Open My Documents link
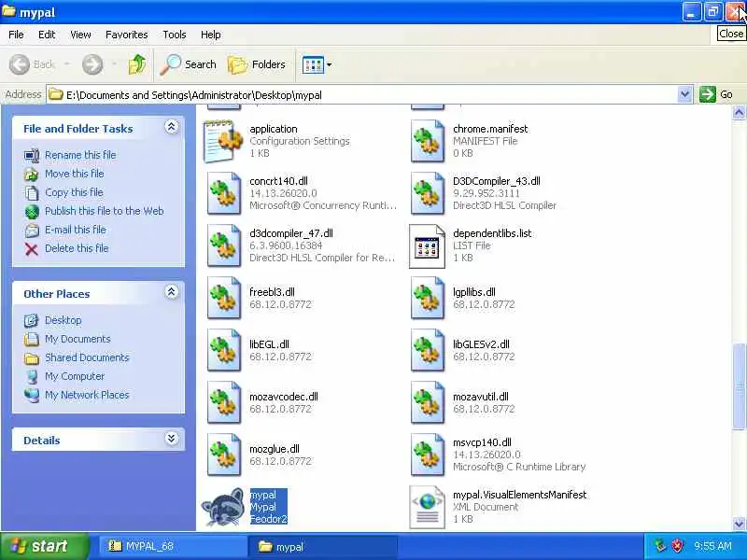Viewport: 747px width, 560px height. [x=78, y=339]
